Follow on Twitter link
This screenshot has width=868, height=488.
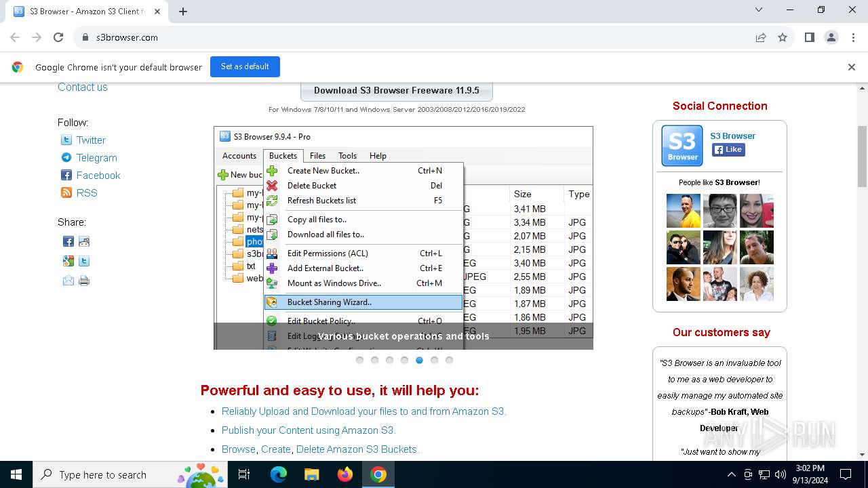pos(91,140)
